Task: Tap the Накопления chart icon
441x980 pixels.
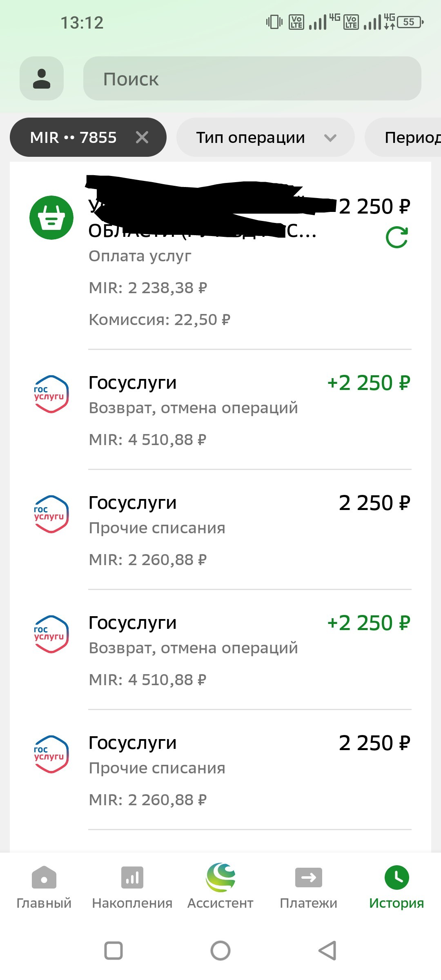Action: click(132, 878)
